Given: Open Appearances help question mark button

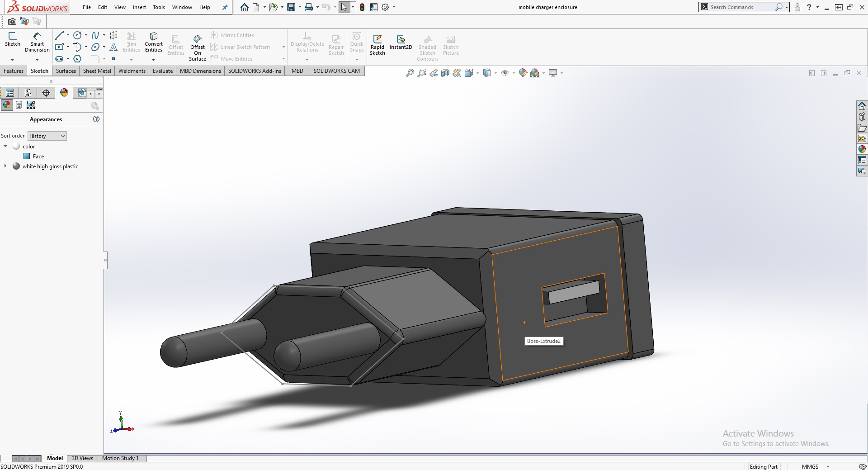Looking at the screenshot, I should (96, 119).
